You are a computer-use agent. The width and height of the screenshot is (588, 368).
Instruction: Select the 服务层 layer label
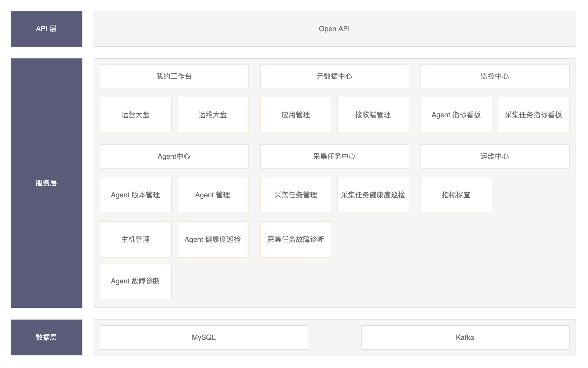click(x=46, y=183)
